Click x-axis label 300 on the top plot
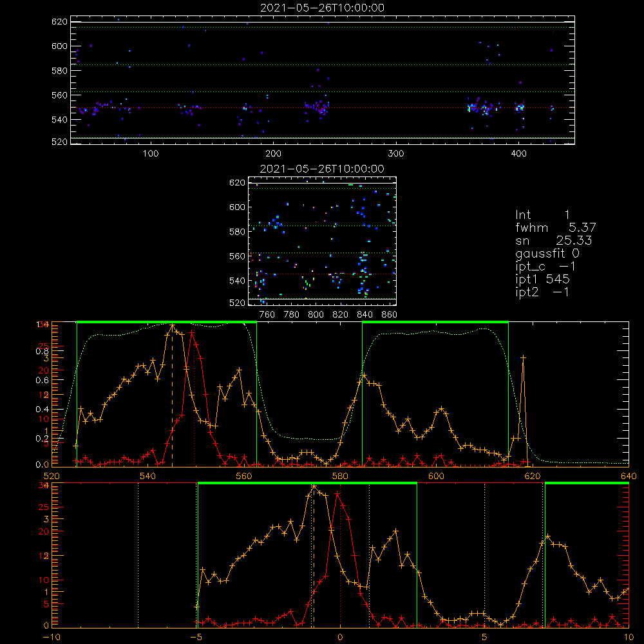This screenshot has width=644, height=644. (x=396, y=154)
